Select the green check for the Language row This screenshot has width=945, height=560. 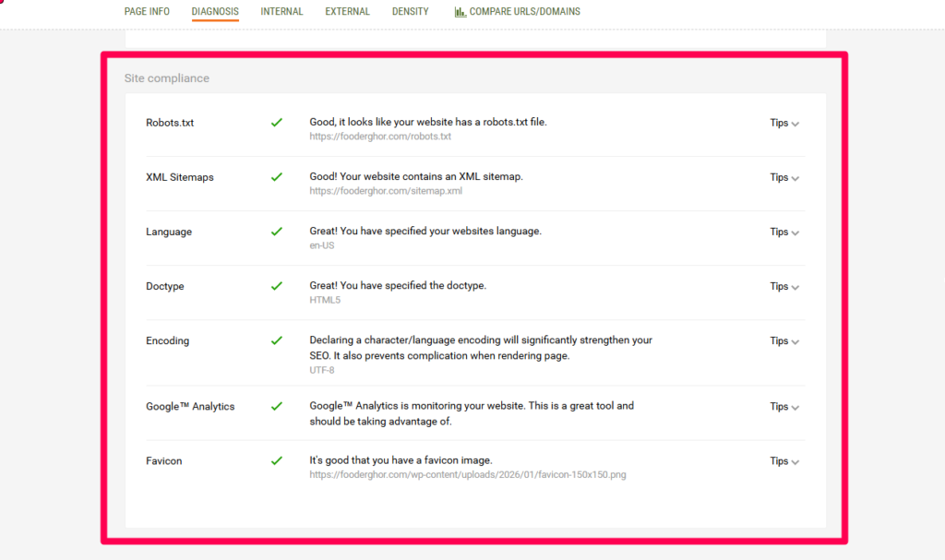(x=276, y=232)
